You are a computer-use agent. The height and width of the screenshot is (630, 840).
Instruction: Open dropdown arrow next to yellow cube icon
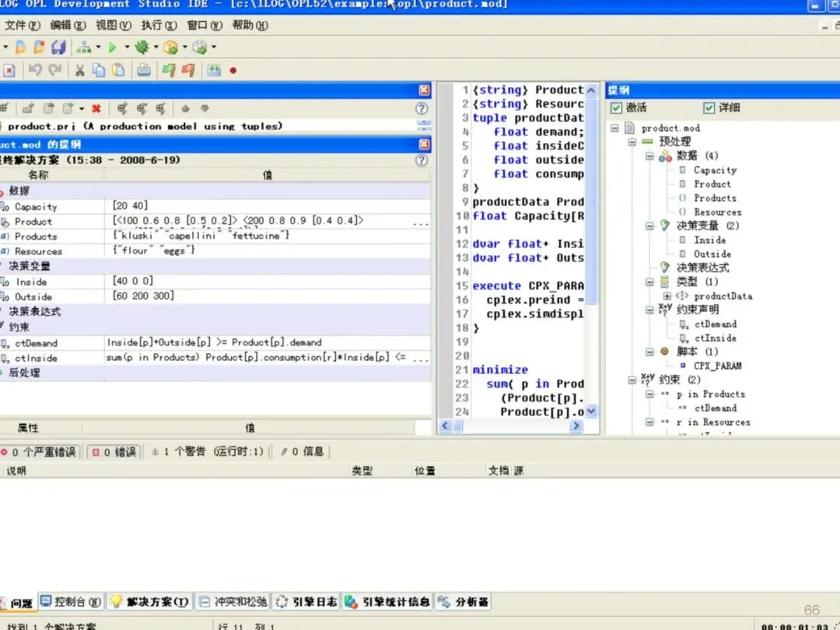185,47
